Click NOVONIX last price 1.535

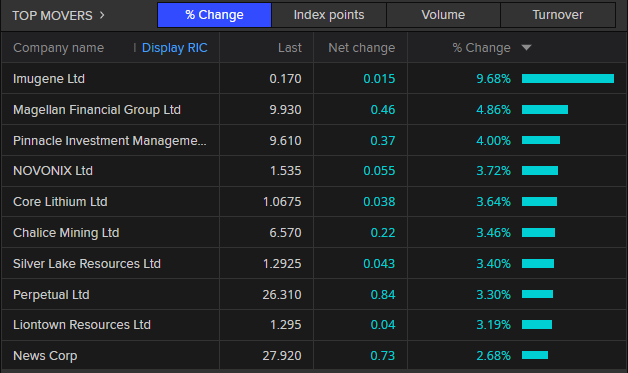coord(286,171)
